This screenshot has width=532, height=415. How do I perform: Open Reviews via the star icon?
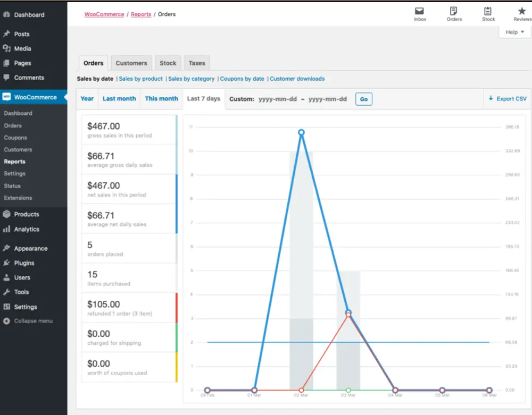point(520,12)
